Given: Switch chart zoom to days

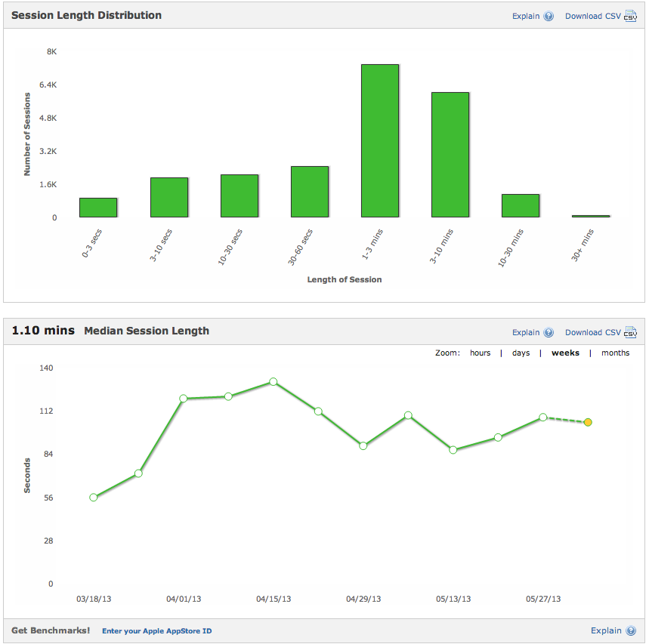Looking at the screenshot, I should tap(521, 353).
